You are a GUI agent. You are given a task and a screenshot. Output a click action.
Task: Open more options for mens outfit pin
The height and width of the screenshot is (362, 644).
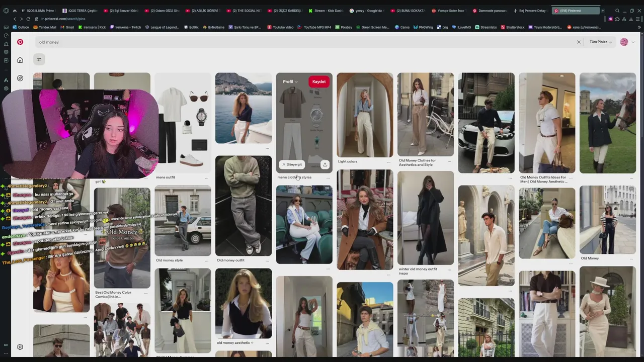pyautogui.click(x=206, y=177)
